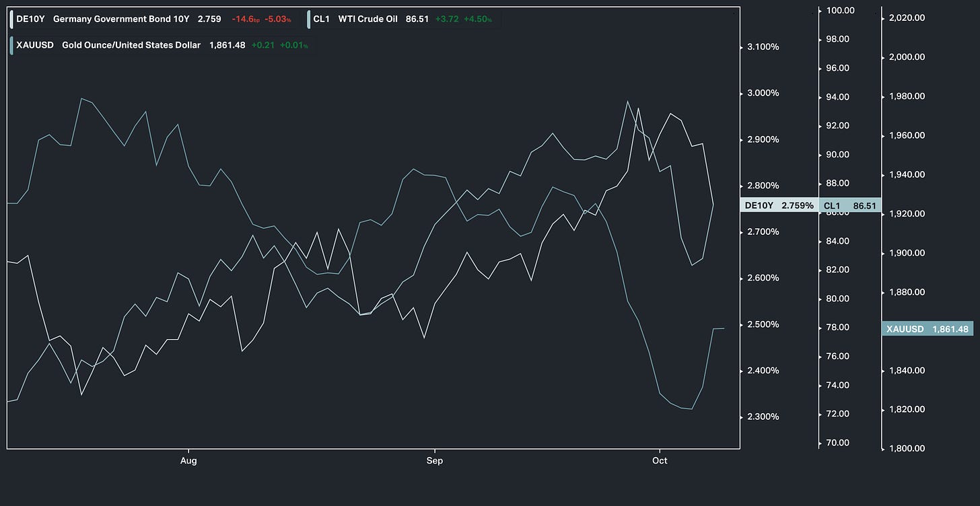Viewport: 980px width, 506px height.
Task: Click the 78.00 oil axis label
Action: [x=838, y=328]
